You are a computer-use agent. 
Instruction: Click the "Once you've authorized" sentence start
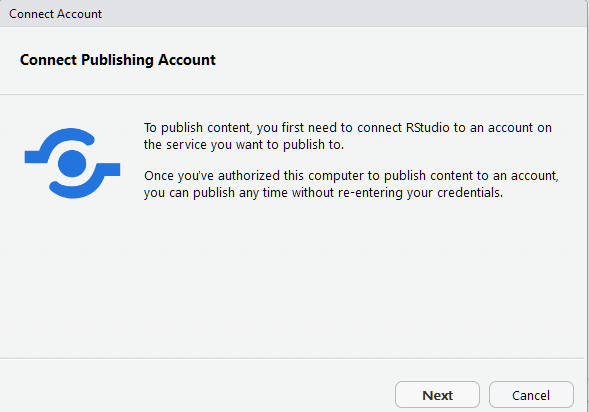coord(212,175)
